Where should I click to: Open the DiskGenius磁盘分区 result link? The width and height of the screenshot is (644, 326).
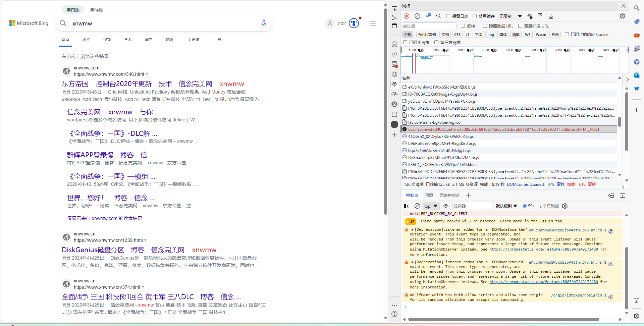[x=139, y=250]
